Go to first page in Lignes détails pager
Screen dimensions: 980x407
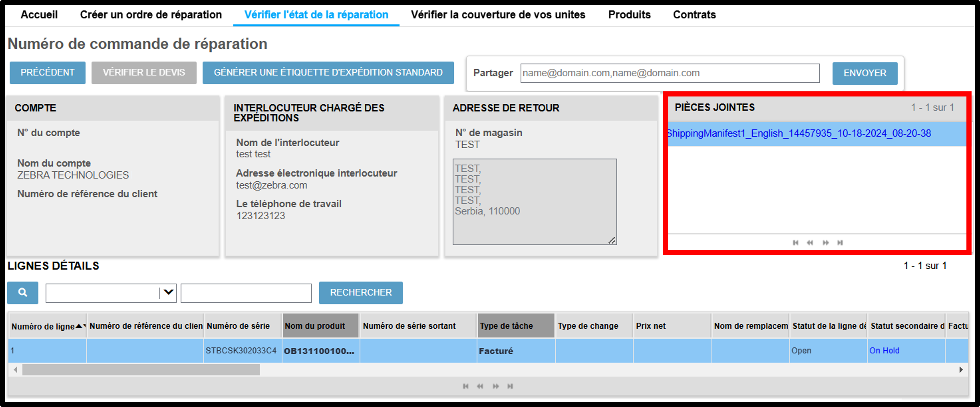click(466, 386)
